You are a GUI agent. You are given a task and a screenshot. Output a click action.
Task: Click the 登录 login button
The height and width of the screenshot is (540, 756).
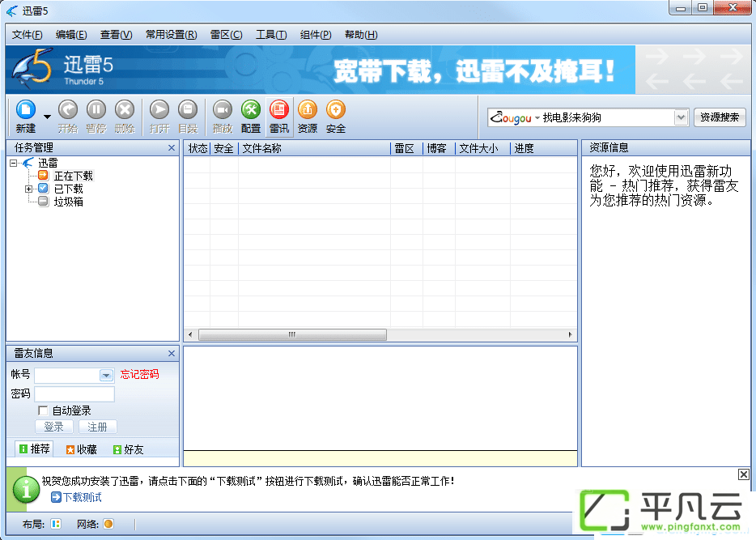point(53,427)
